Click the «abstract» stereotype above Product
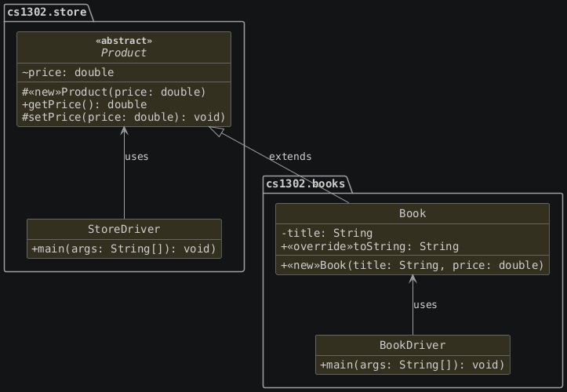The image size is (567, 392). point(124,41)
